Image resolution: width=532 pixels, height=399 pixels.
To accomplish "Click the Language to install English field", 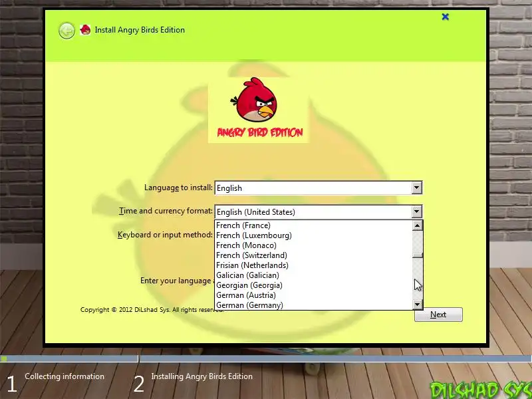I will pos(319,188).
